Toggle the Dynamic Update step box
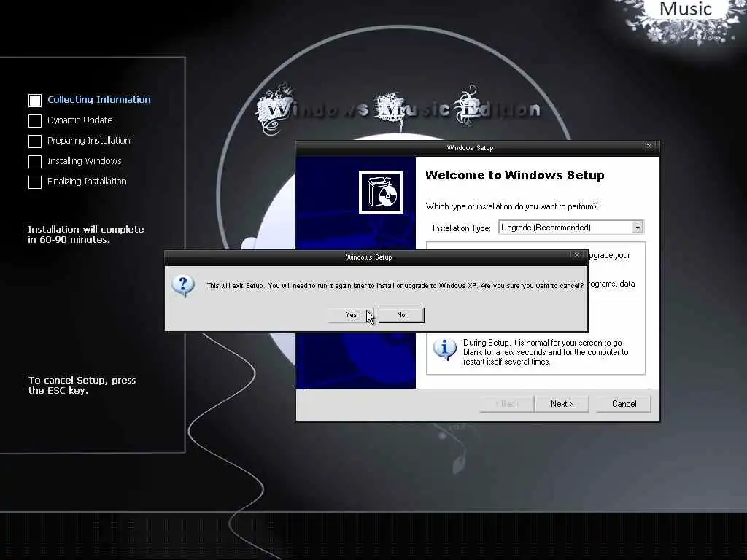747x560 pixels. [35, 121]
